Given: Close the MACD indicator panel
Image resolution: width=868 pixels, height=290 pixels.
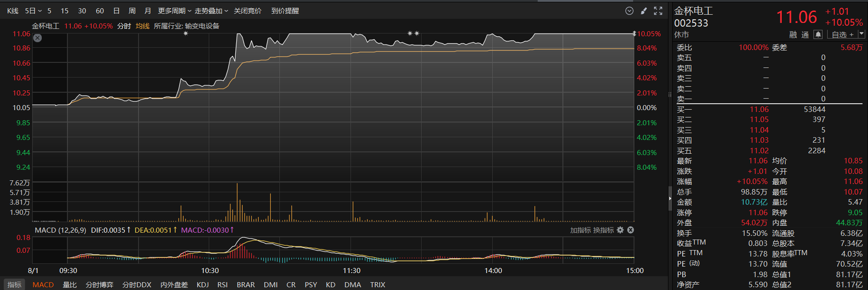Looking at the screenshot, I should click(x=630, y=230).
